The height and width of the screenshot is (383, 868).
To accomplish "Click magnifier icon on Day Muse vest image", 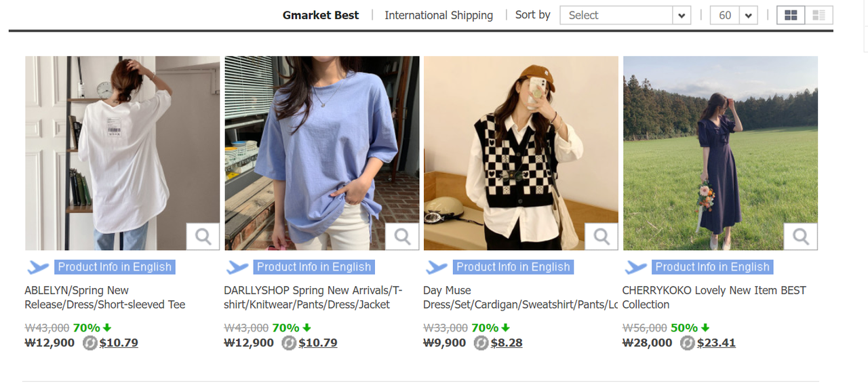I will (x=601, y=237).
